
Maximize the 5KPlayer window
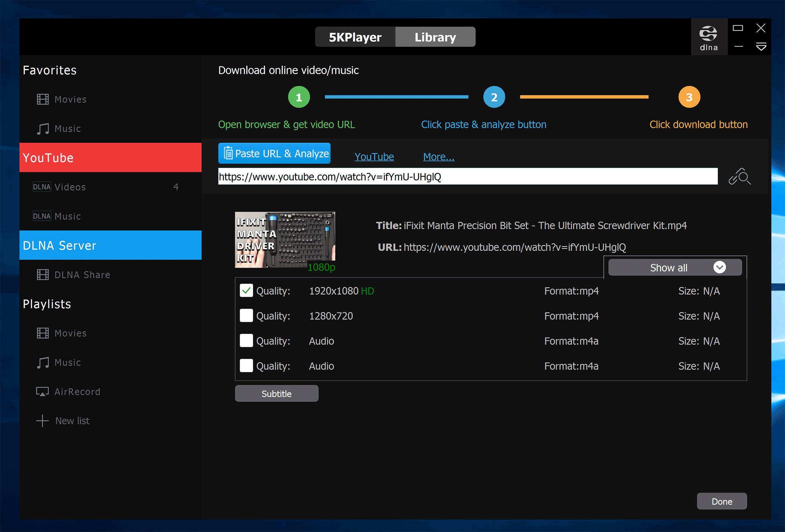(x=738, y=28)
